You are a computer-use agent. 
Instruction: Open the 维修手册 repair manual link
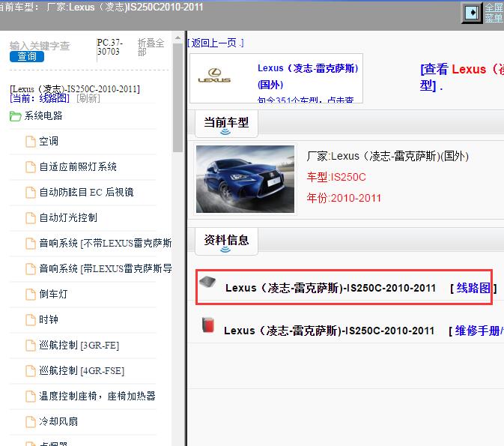479,331
